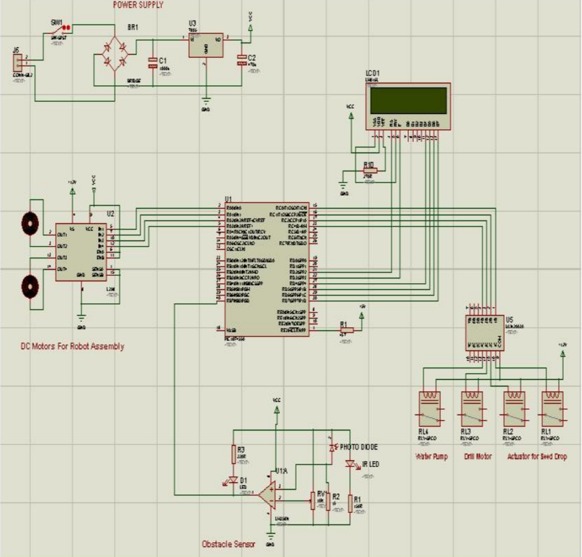582x557 pixels.
Task: Select resistor R10 below the LCD
Action: (x=369, y=171)
